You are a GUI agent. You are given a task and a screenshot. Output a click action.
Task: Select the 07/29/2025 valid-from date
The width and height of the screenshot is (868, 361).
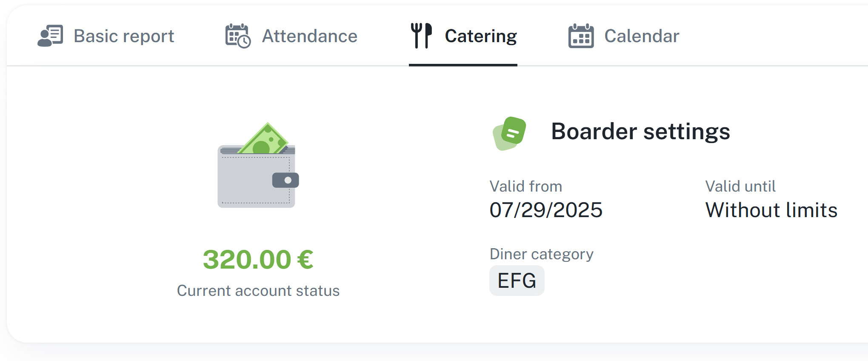click(546, 210)
